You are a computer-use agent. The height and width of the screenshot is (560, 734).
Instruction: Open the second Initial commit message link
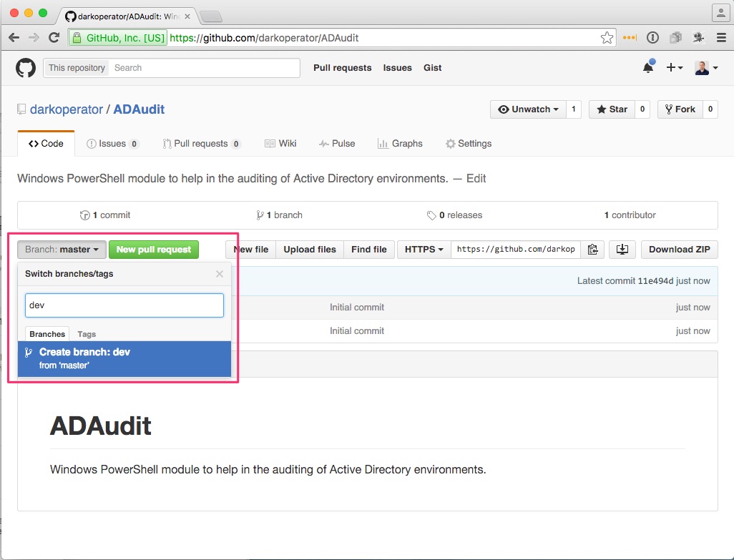click(x=357, y=330)
